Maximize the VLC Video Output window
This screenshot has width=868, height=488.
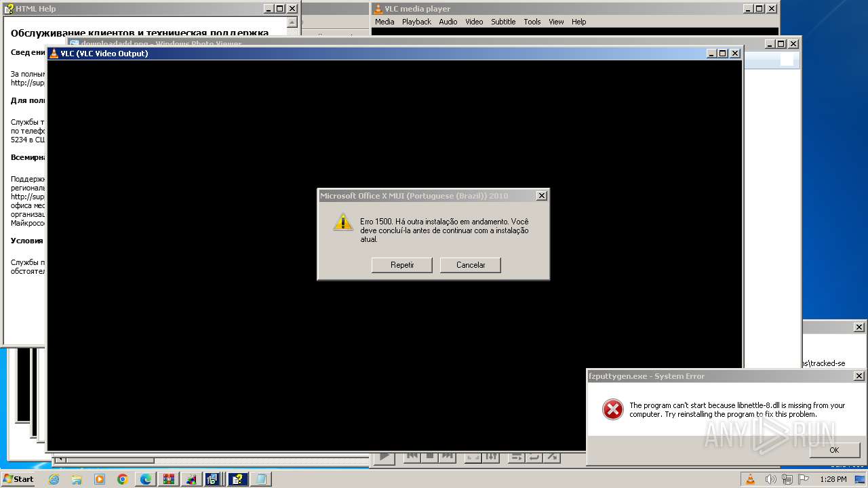pyautogui.click(x=723, y=54)
